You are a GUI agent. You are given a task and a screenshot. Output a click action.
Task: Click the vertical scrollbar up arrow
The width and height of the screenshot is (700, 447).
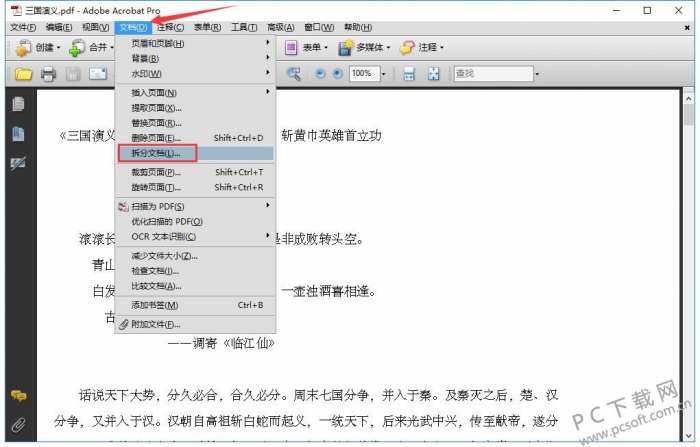[x=688, y=99]
